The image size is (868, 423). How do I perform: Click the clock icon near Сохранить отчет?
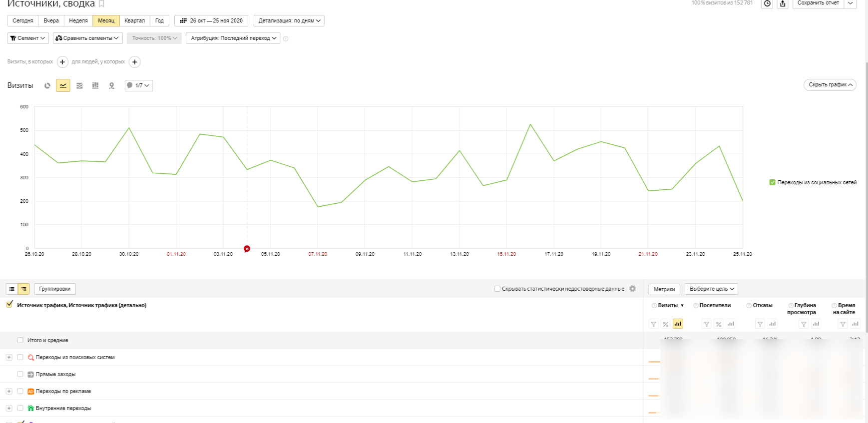click(x=767, y=3)
